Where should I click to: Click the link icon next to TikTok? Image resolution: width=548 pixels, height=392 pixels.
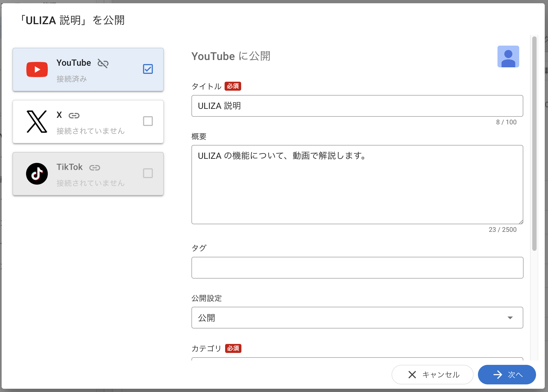(95, 168)
